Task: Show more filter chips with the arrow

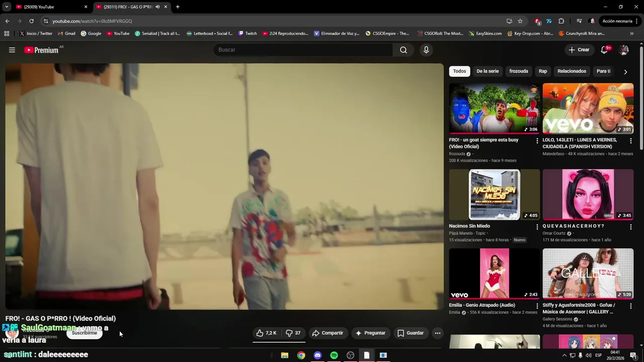Action: [625, 72]
